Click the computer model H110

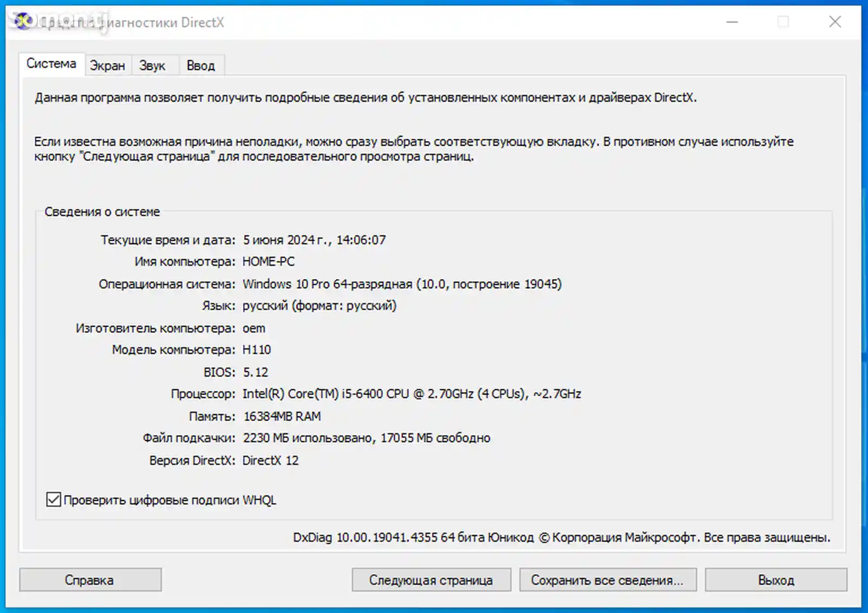click(256, 350)
